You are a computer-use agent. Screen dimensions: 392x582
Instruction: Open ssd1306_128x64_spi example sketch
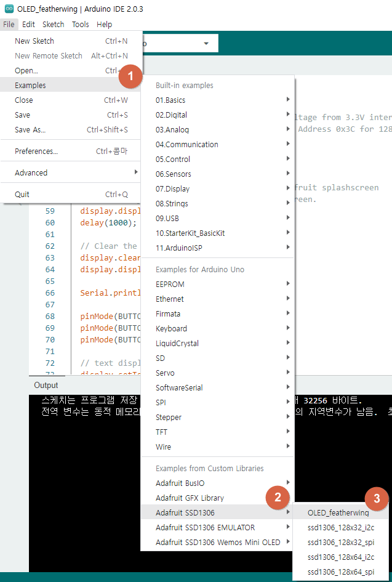click(341, 572)
